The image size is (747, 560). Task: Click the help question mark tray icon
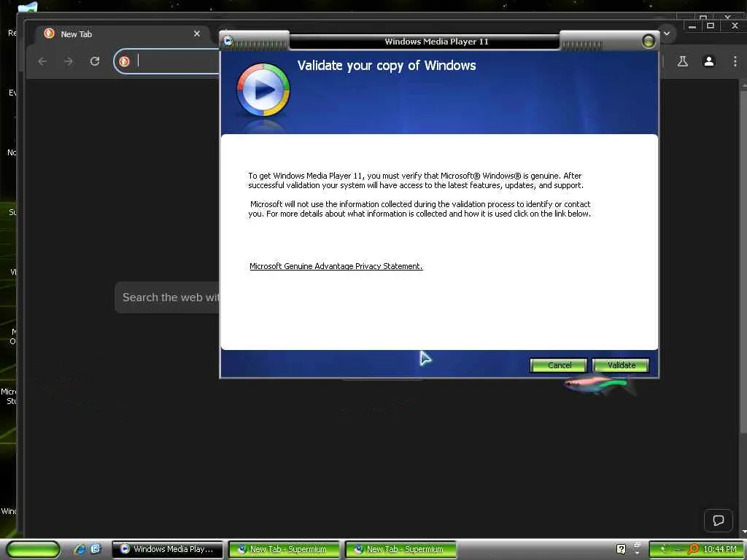point(621,549)
